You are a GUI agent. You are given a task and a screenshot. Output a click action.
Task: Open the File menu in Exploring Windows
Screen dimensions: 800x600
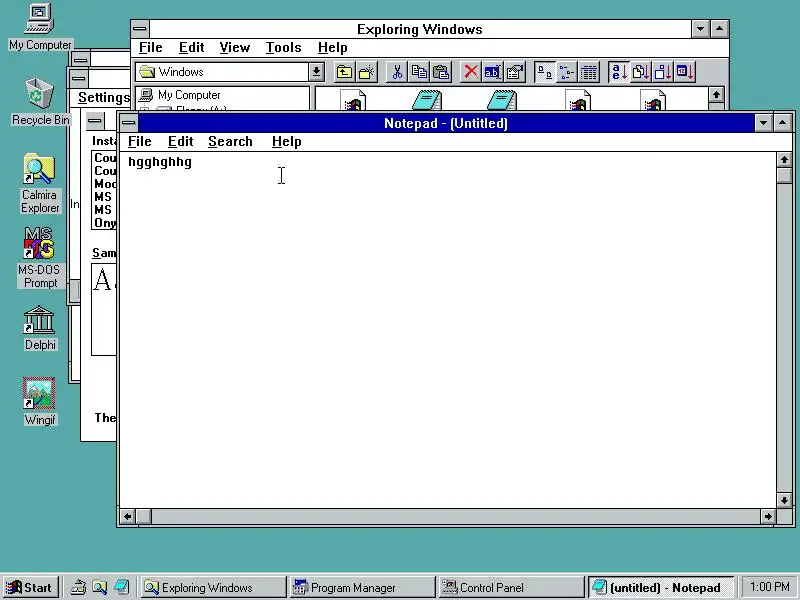pyautogui.click(x=151, y=47)
